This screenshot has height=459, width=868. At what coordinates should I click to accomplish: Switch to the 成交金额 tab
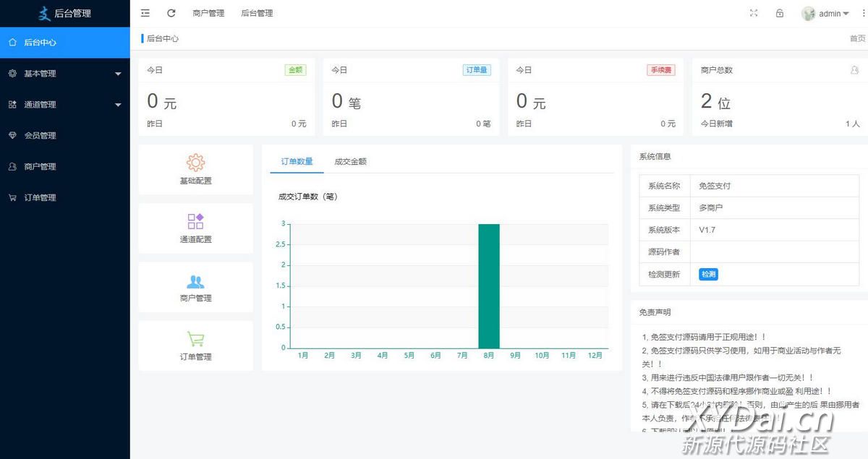pos(351,161)
